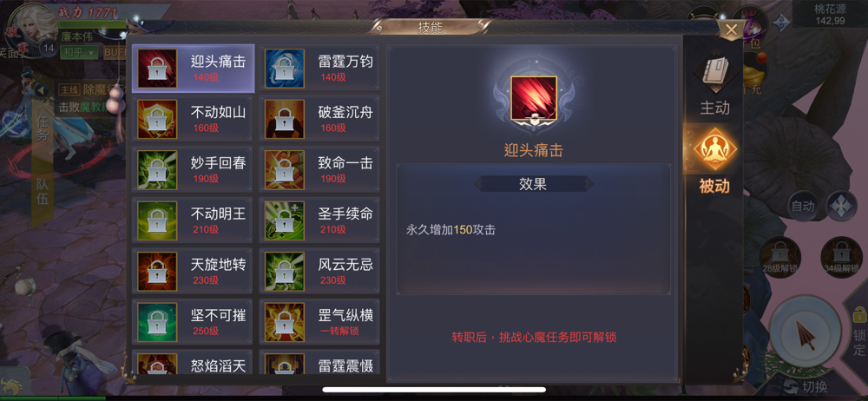The height and width of the screenshot is (401, 868).
Task: Open the 和平 mode dropdown
Action: coord(79,52)
